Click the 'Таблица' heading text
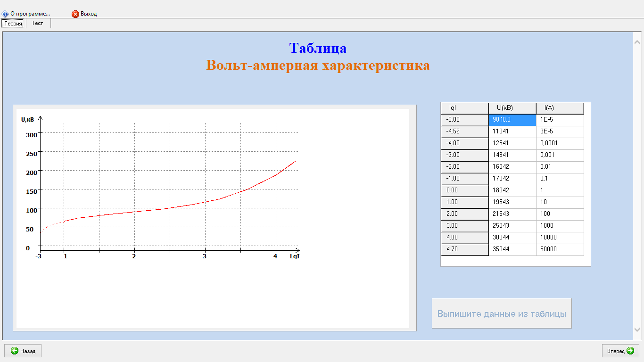Viewport: 644px width, 362px height. (x=318, y=48)
